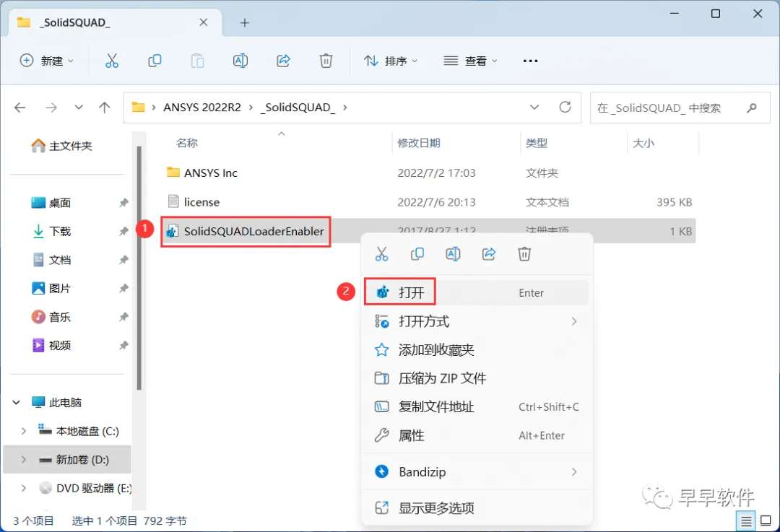Screen dimensions: 780x532
Task: Sort by the 类型 column header
Action: (x=537, y=143)
